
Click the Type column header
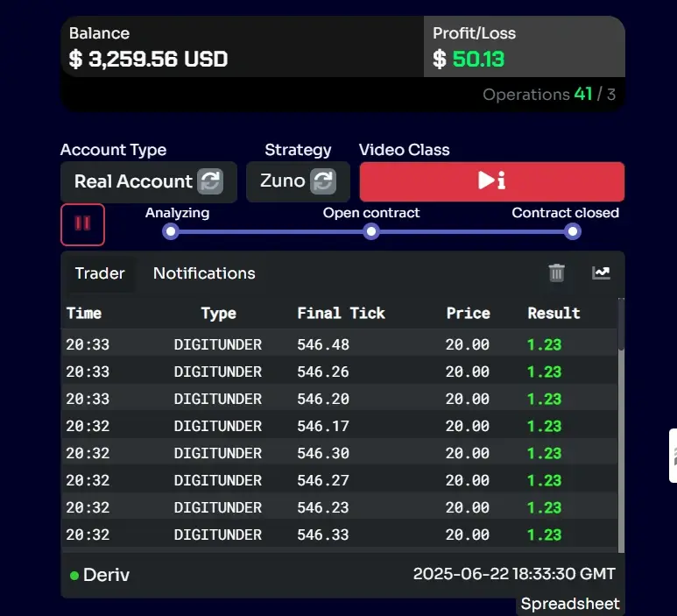[218, 313]
